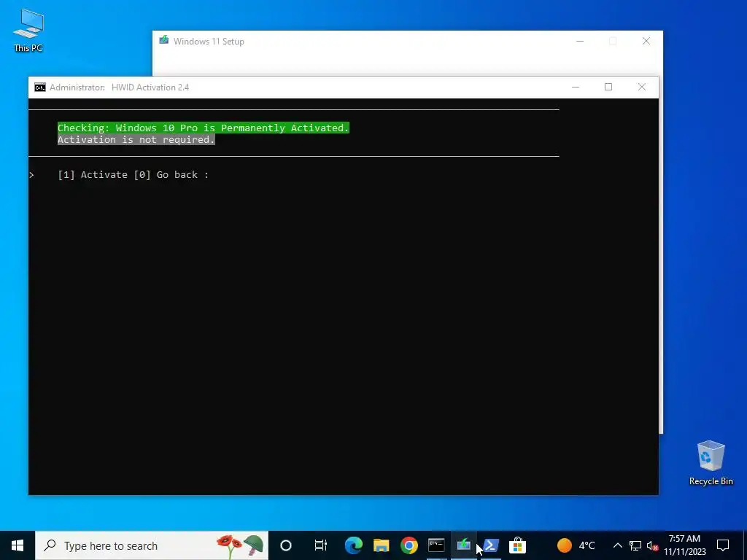Select the Recycle Bin desktop icon

click(711, 463)
